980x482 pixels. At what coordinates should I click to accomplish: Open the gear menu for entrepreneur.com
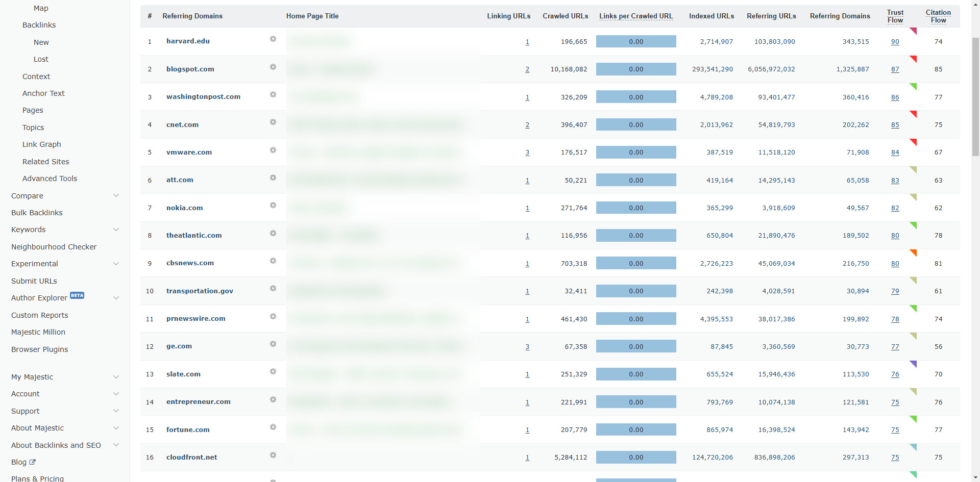(x=273, y=399)
